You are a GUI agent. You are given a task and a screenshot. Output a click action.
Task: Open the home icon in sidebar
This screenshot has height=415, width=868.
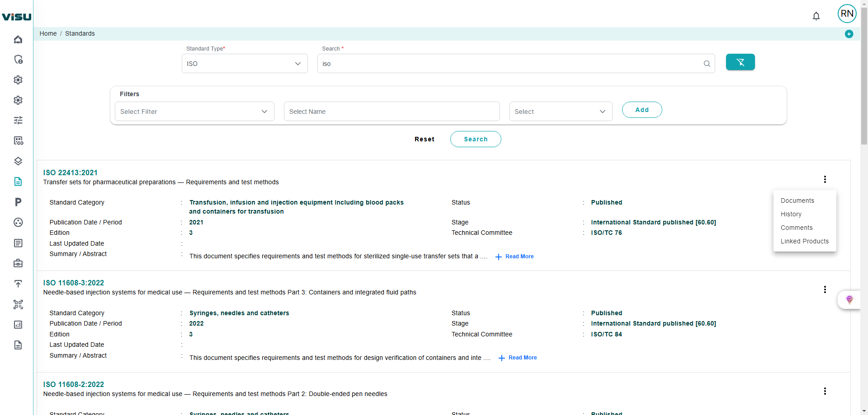point(18,39)
